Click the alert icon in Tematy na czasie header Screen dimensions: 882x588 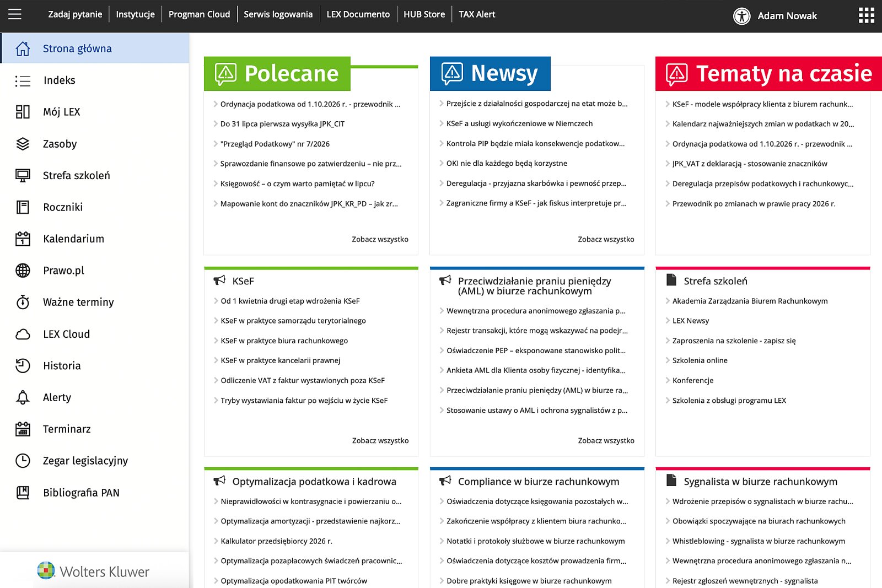click(x=677, y=74)
